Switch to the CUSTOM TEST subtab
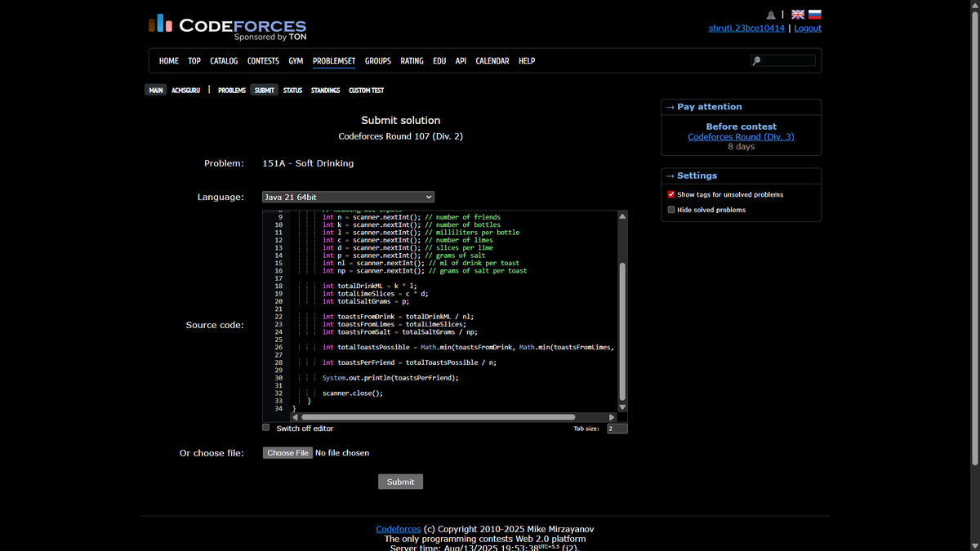The height and width of the screenshot is (551, 980). [366, 90]
